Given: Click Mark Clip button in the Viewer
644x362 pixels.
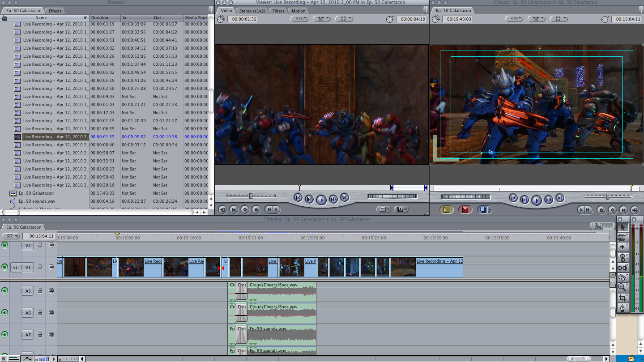Looking at the screenshot, I should (234, 209).
